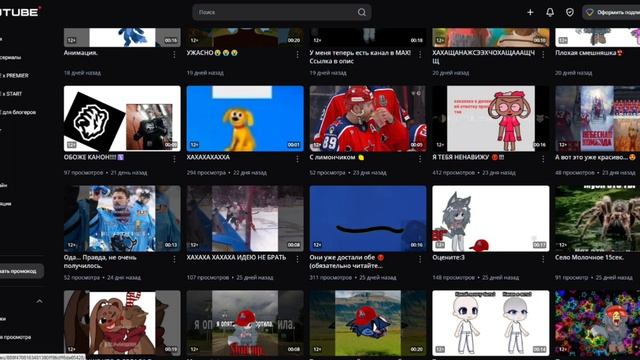Open three-dot menu for Анимация video
This screenshot has width=640, height=360.
point(174,55)
